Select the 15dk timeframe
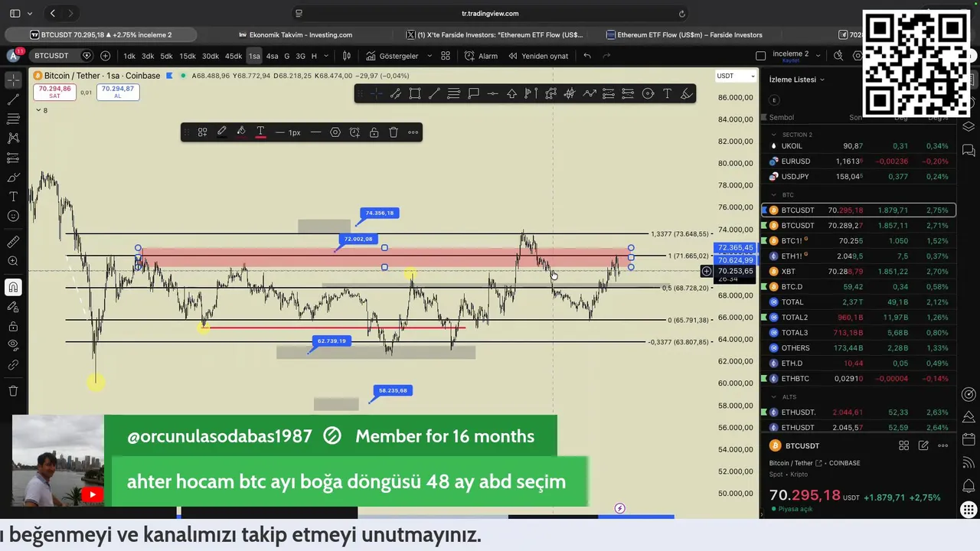 coord(187,56)
